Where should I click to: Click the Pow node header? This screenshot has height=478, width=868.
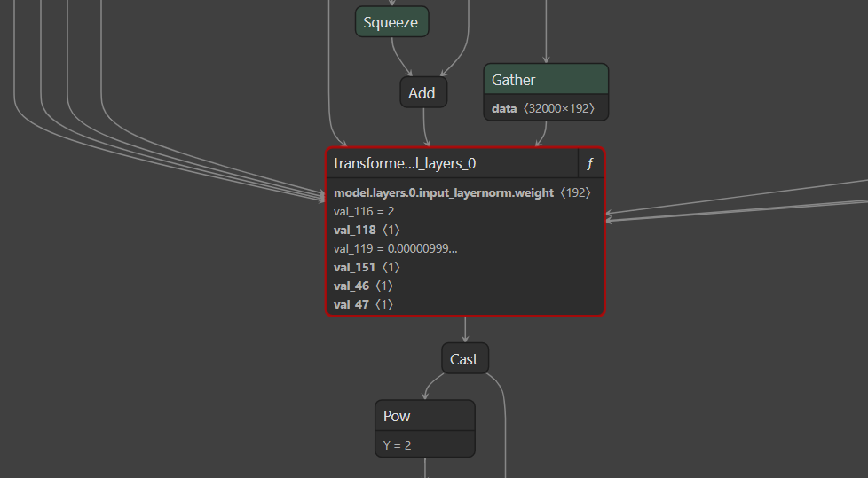pyautogui.click(x=424, y=416)
